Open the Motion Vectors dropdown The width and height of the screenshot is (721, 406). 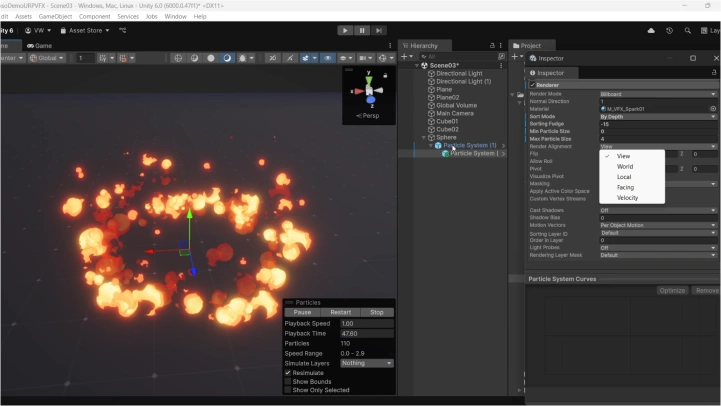(658, 225)
